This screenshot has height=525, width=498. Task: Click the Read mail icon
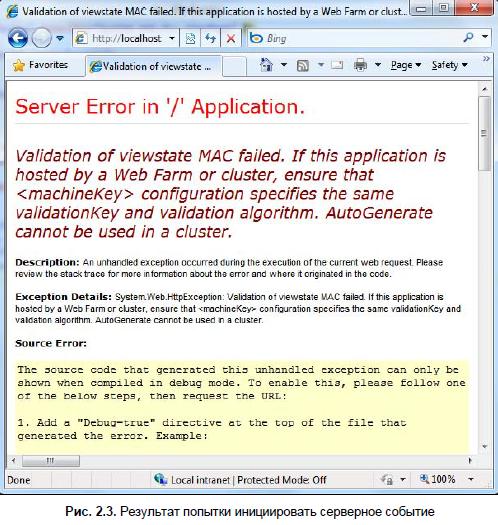pos(337,65)
